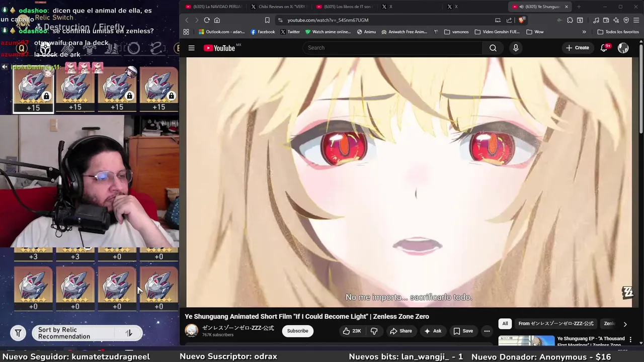Viewport: 644px width, 362px height.
Task: Close the Ye Shunguang browser tab
Action: pyautogui.click(x=567, y=7)
